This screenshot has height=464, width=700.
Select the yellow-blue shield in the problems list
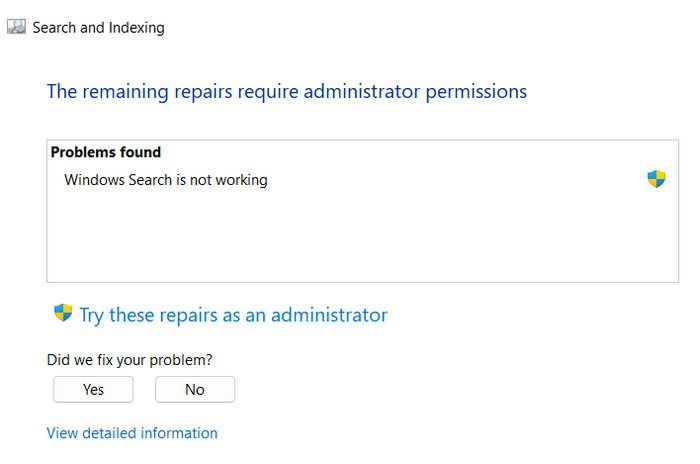(656, 179)
